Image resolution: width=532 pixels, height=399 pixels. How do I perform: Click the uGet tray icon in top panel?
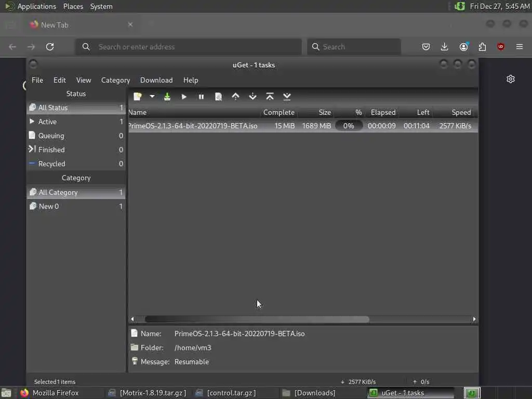click(x=460, y=6)
